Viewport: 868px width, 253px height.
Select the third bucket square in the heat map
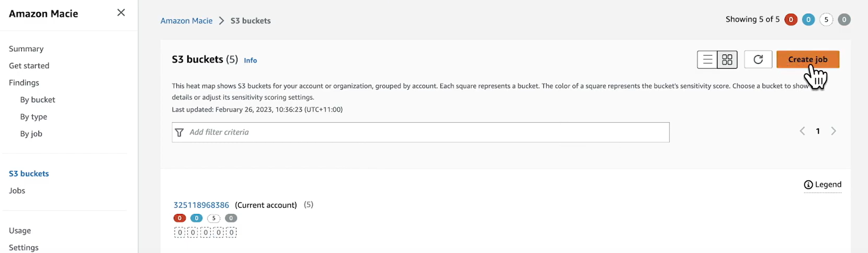tap(206, 233)
